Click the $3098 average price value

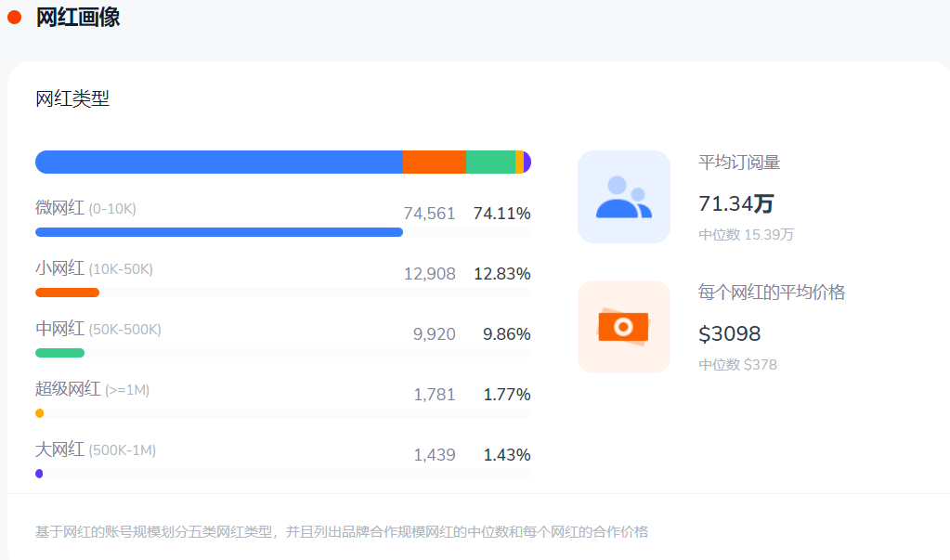[729, 333]
